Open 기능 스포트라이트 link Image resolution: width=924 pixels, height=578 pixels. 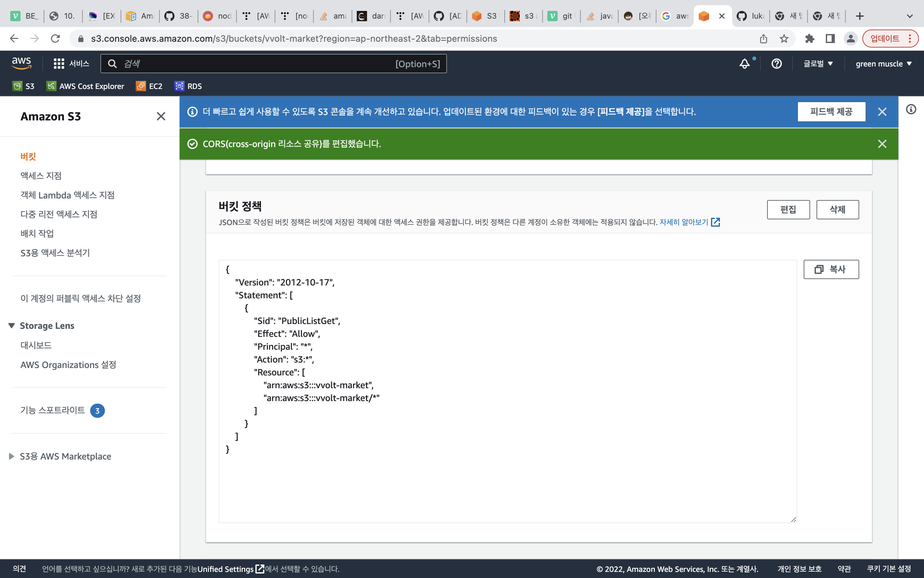pos(53,410)
